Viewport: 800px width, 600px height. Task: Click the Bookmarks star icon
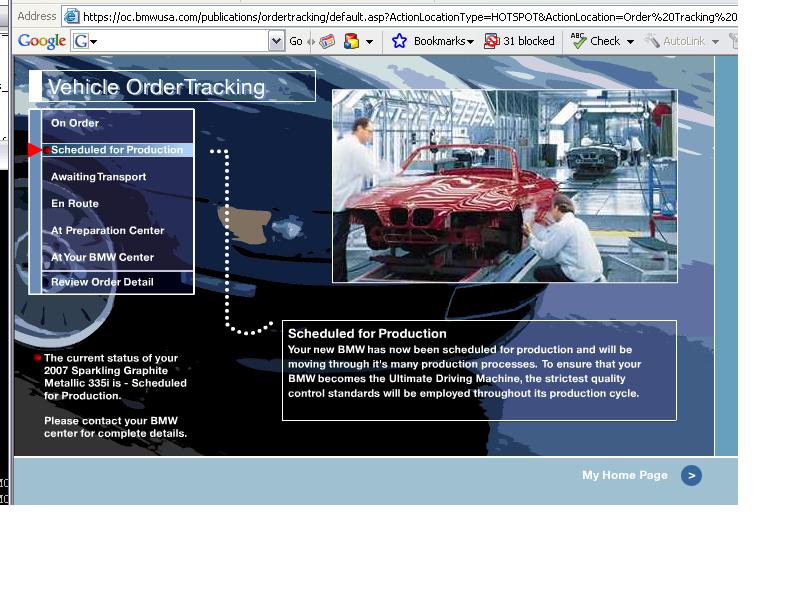point(399,41)
